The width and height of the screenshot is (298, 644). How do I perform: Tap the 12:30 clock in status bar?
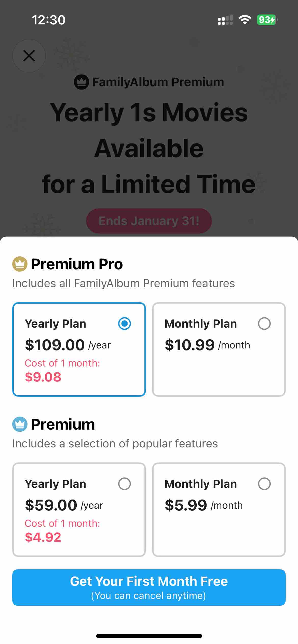coord(49,20)
